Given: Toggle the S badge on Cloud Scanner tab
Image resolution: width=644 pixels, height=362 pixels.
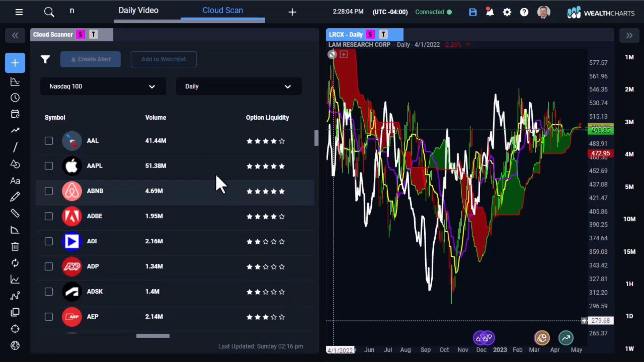Looking at the screenshot, I should [x=80, y=35].
